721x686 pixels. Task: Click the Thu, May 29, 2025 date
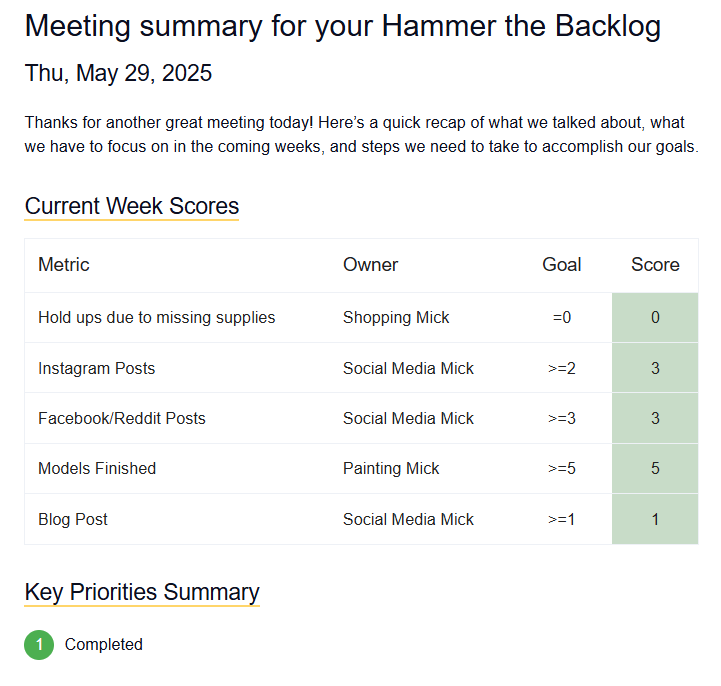(x=118, y=73)
